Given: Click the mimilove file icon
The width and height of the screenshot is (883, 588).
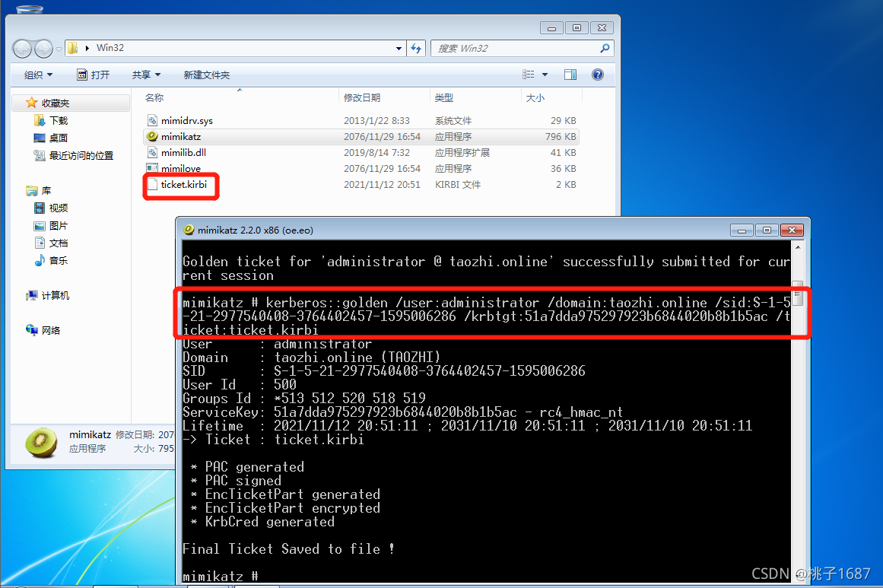Looking at the screenshot, I should click(152, 168).
